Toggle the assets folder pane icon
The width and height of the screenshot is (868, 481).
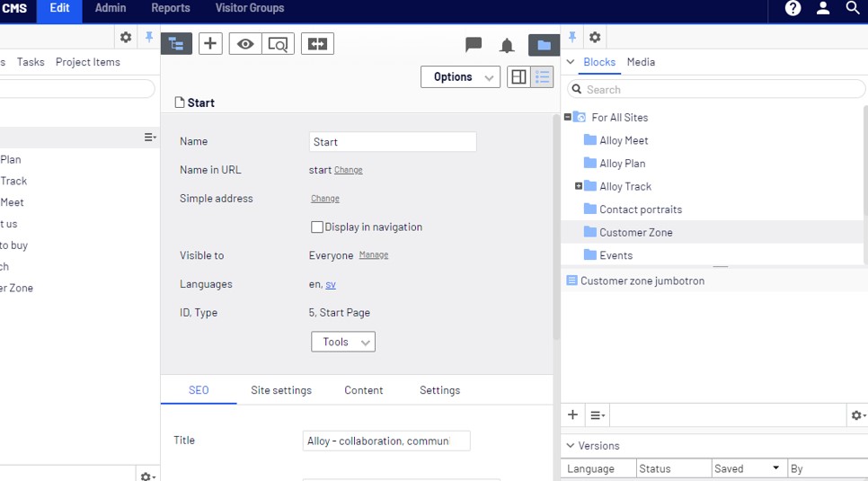click(x=544, y=45)
